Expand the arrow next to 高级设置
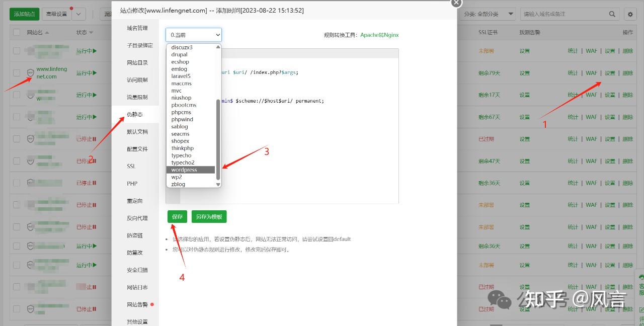Screen dimensions: 644x326 click(x=79, y=14)
